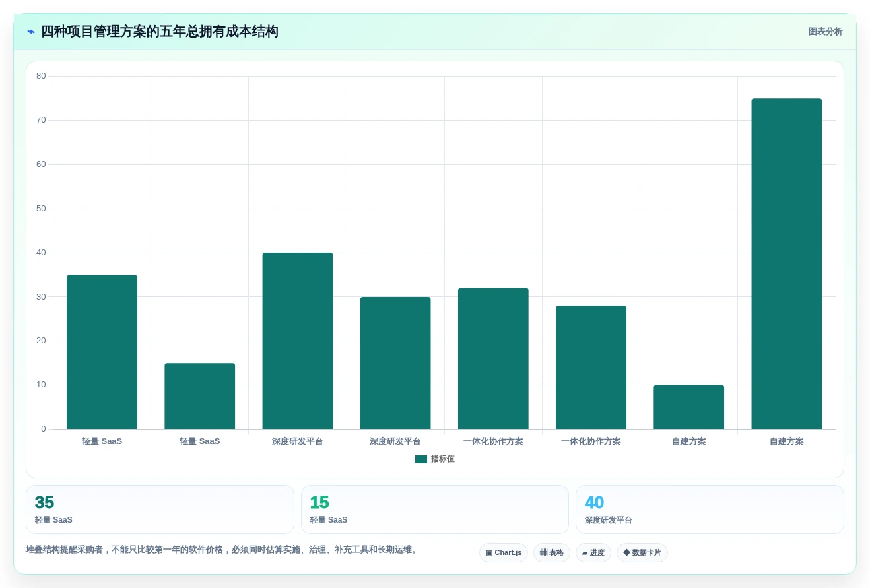Click the y-axis label 50

pyautogui.click(x=41, y=209)
